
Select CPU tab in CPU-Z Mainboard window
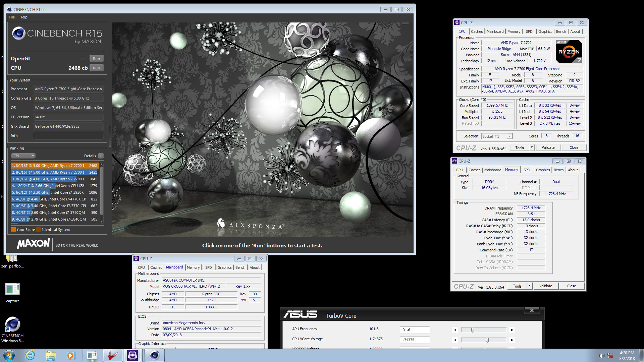tap(141, 267)
